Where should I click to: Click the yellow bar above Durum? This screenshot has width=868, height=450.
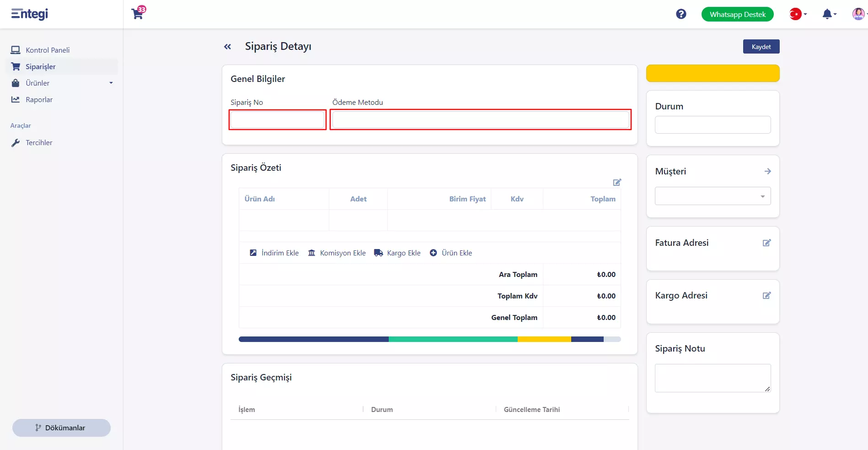tap(713, 73)
